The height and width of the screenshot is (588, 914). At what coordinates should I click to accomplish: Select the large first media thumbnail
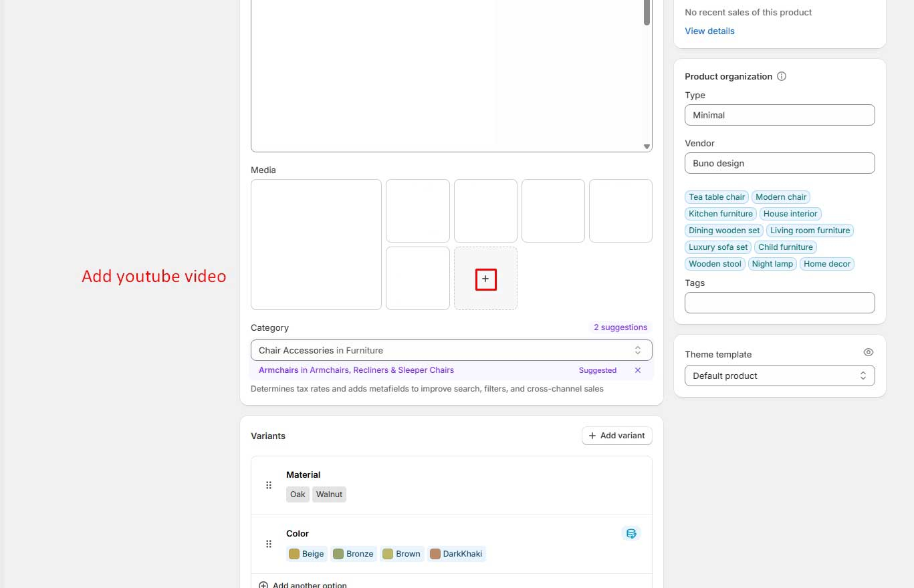316,245
